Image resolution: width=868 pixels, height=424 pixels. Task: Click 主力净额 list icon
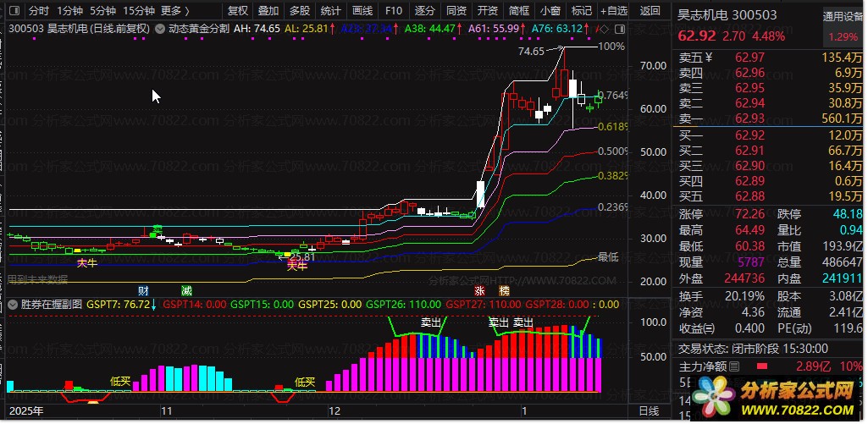tap(734, 366)
